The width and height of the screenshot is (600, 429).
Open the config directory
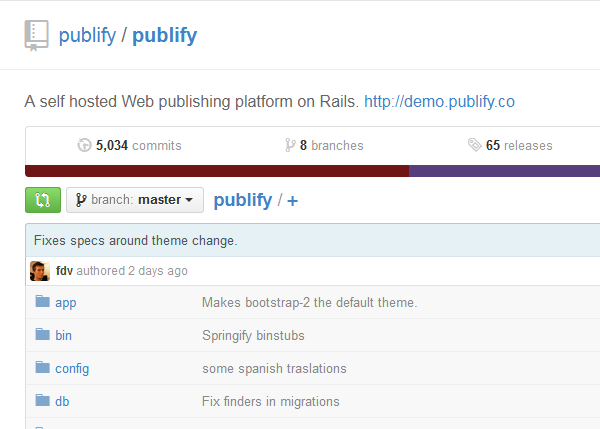72,368
